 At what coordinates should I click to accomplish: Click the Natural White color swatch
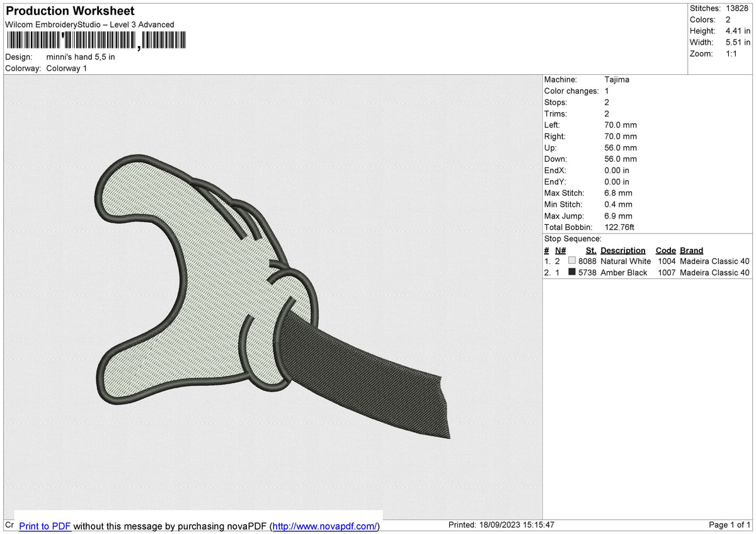(572, 261)
